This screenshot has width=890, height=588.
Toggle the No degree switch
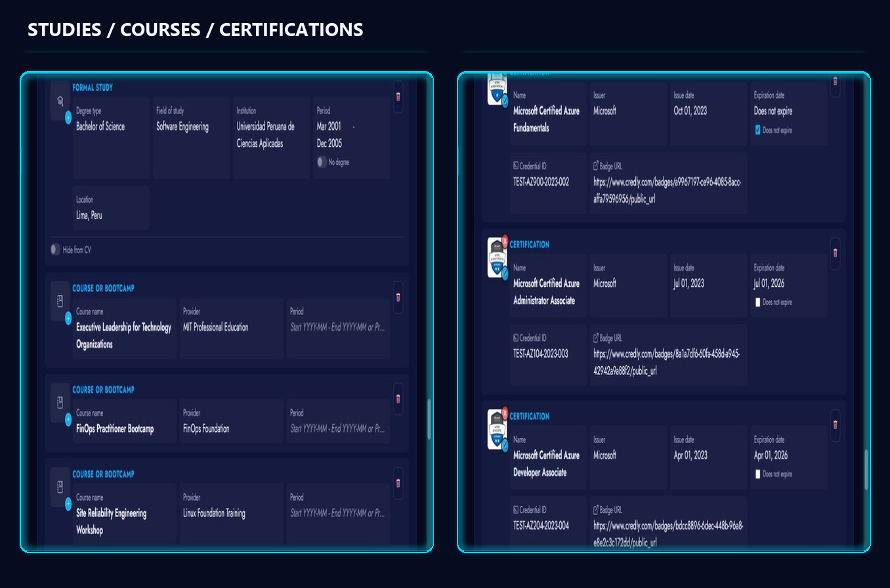coord(322,162)
